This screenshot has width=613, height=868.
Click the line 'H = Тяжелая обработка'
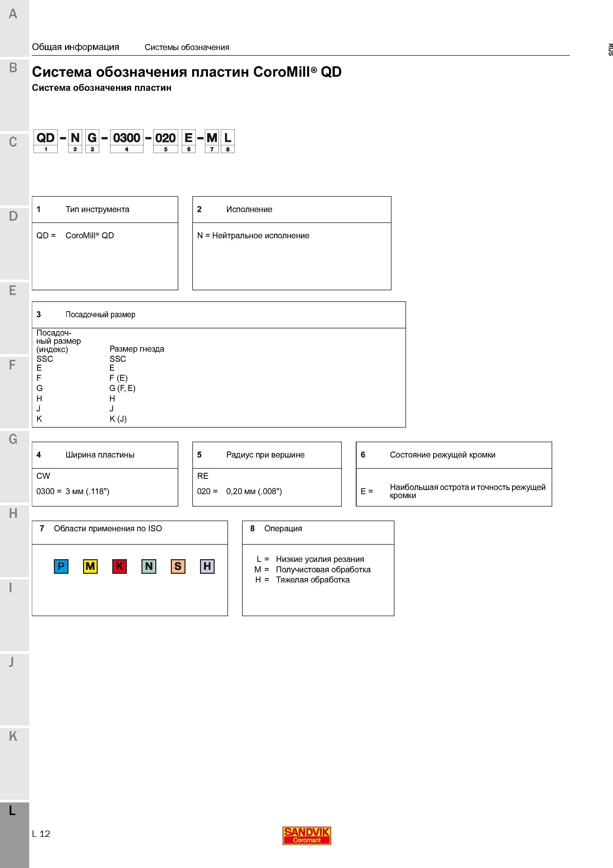[x=302, y=579]
